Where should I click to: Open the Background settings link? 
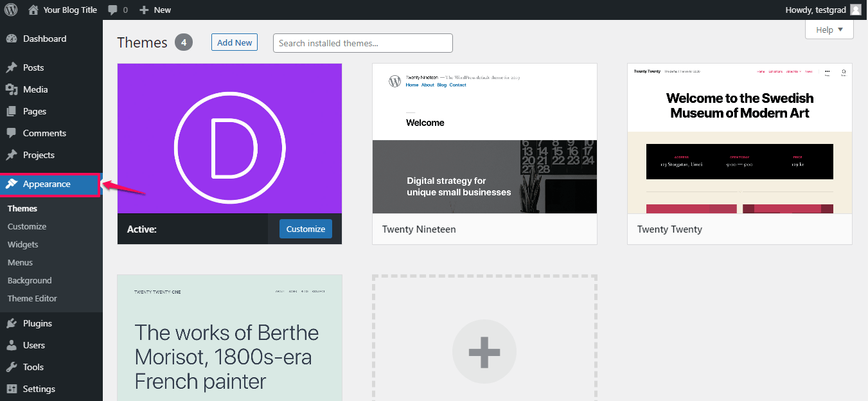(29, 280)
